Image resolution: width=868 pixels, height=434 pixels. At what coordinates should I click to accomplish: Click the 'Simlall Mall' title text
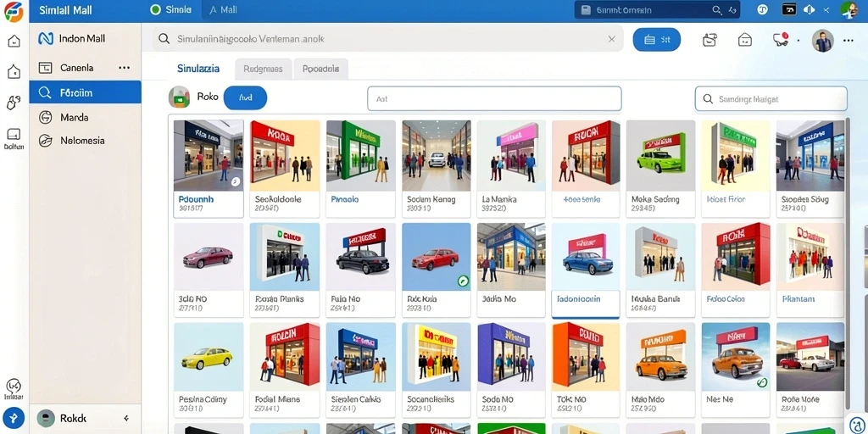point(65,10)
